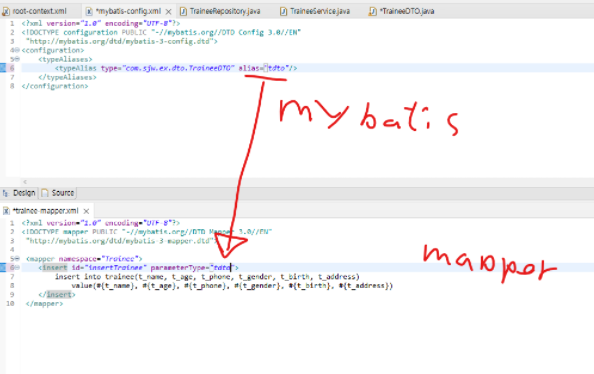Switch to the Source view tab
The height and width of the screenshot is (374, 594).
[58, 193]
